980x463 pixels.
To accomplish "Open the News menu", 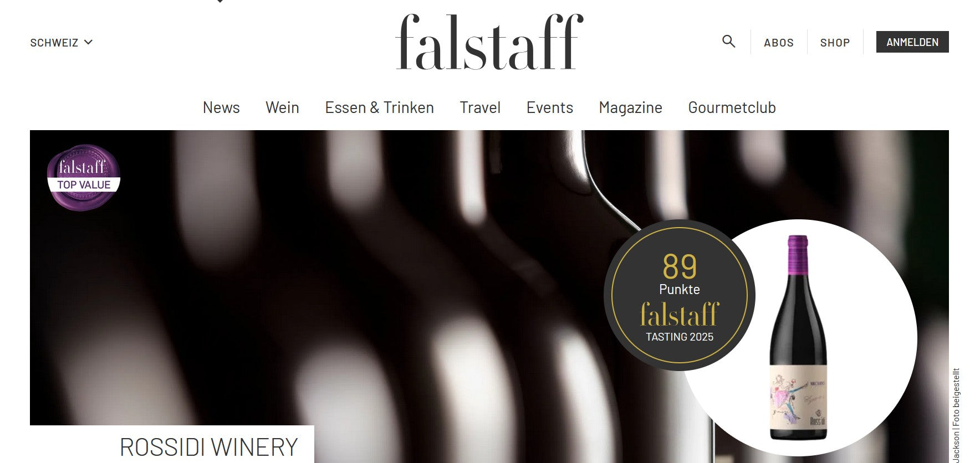I will (x=221, y=107).
